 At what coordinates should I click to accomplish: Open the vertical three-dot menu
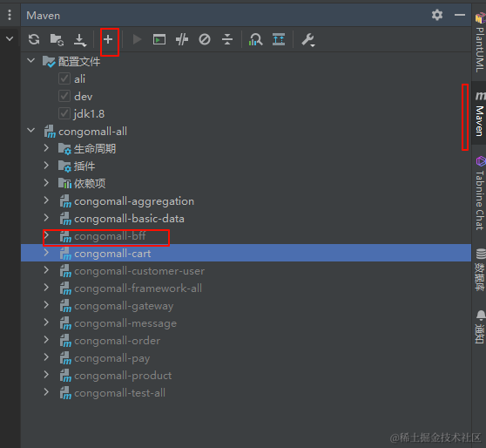[x=10, y=15]
